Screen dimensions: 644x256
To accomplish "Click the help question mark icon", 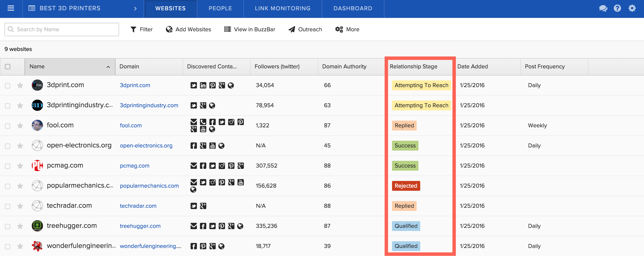I will tap(617, 8).
